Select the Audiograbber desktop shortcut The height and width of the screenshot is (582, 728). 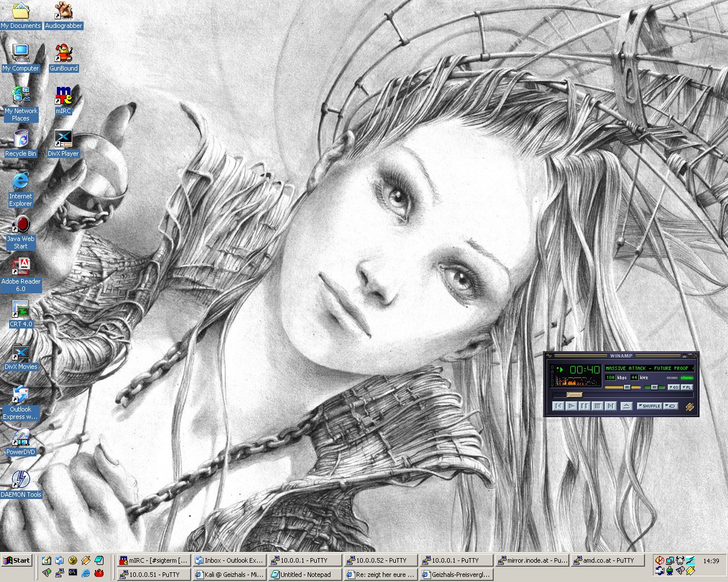pyautogui.click(x=63, y=15)
